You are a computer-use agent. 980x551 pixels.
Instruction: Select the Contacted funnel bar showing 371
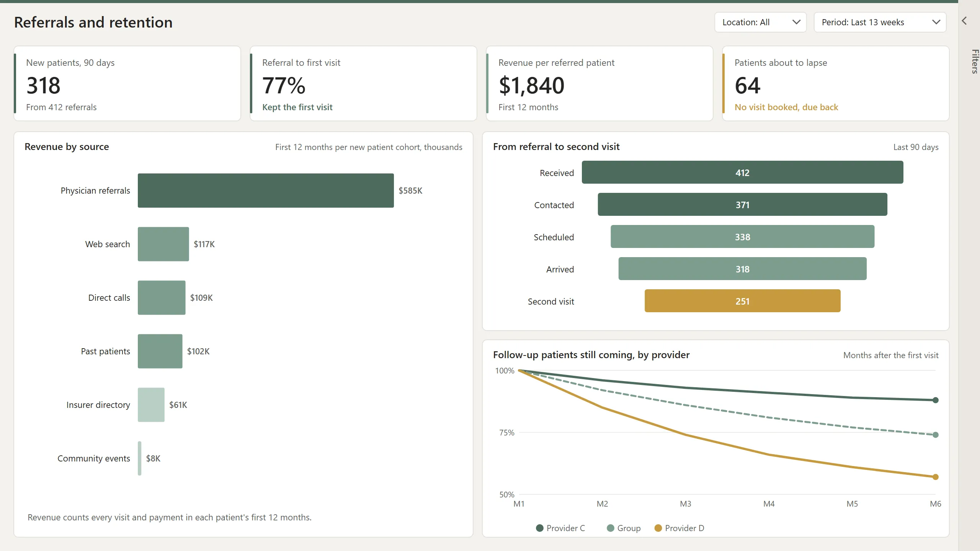[742, 205]
